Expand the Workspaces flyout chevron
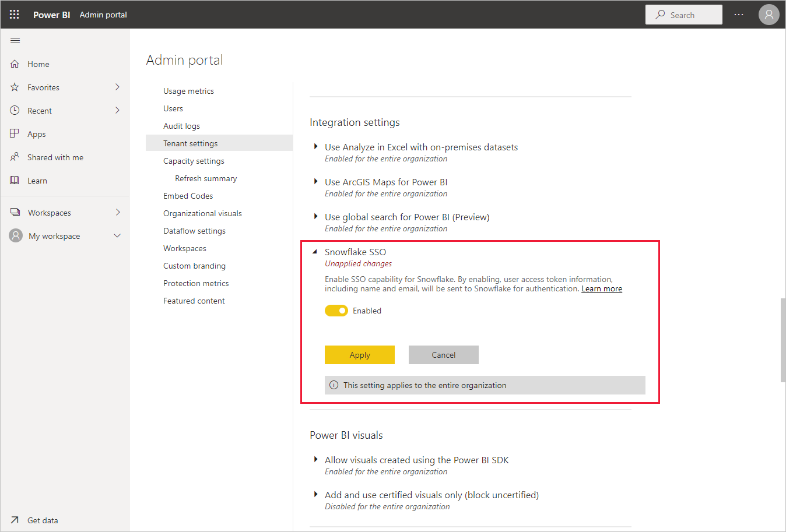The height and width of the screenshot is (532, 786). pos(117,212)
